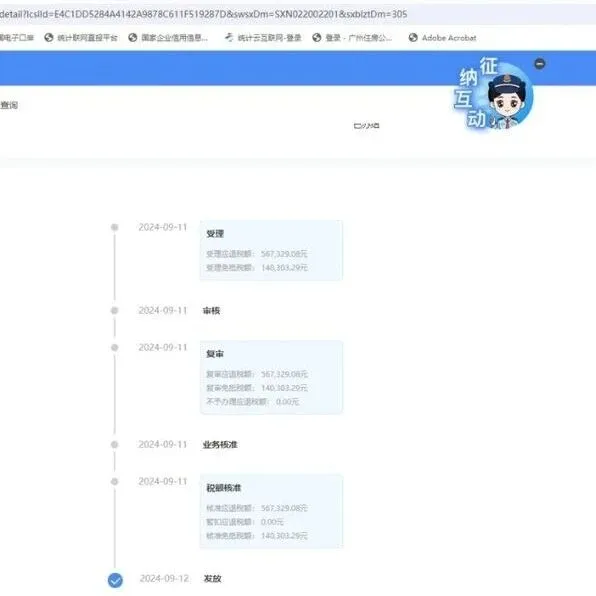Viewport: 596px width, 596px height.
Task: Click the 受理 step timeline dot
Action: tap(114, 227)
